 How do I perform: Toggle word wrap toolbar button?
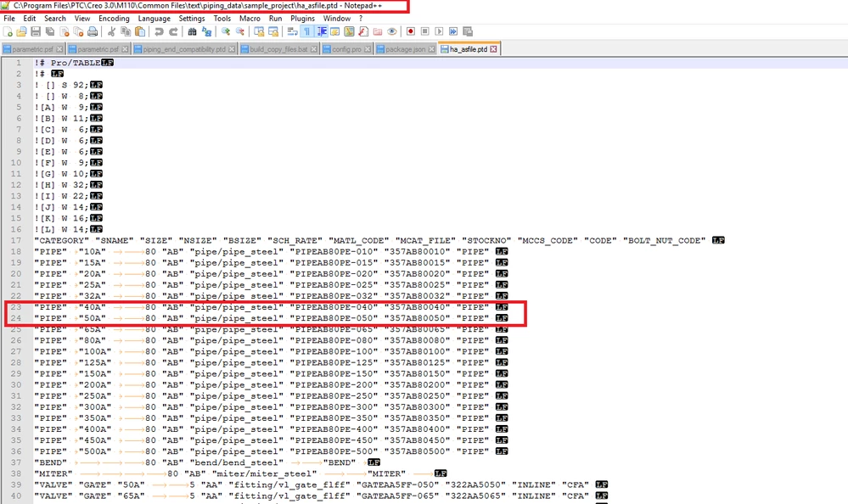tap(293, 31)
